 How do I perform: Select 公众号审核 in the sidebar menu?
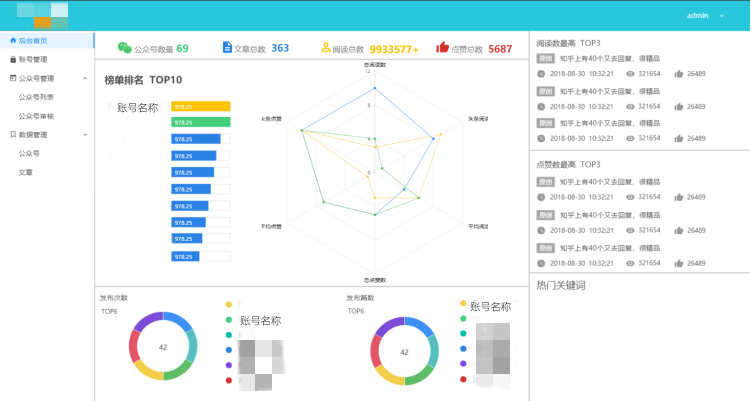[36, 116]
